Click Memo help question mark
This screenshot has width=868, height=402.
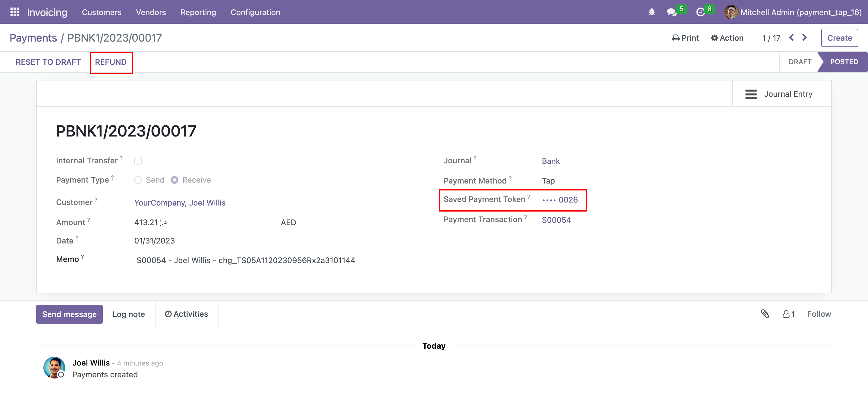point(83,256)
